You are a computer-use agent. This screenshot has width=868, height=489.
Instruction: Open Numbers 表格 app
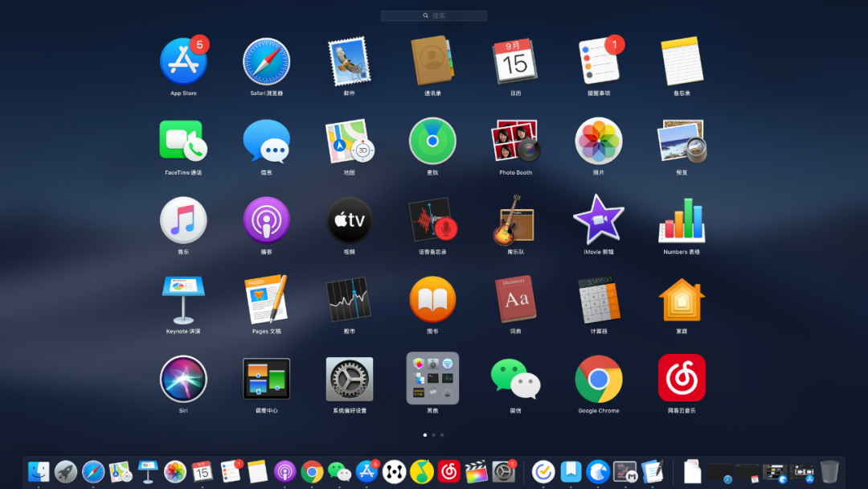pos(682,220)
